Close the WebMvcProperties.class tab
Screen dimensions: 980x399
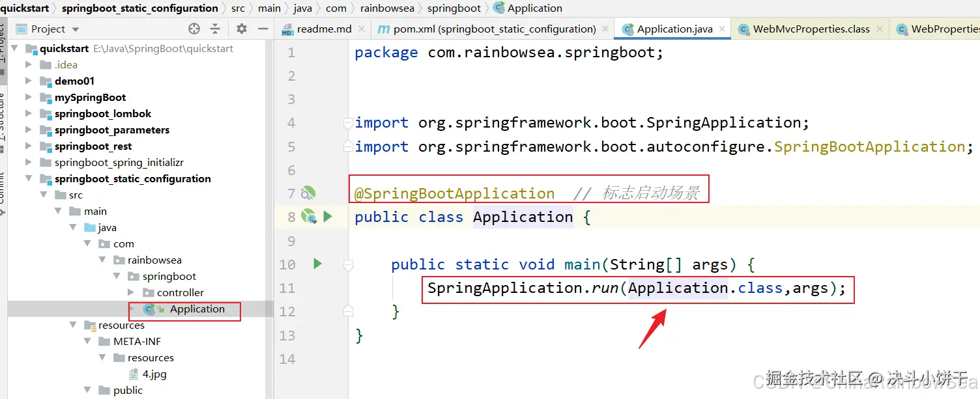(x=879, y=29)
